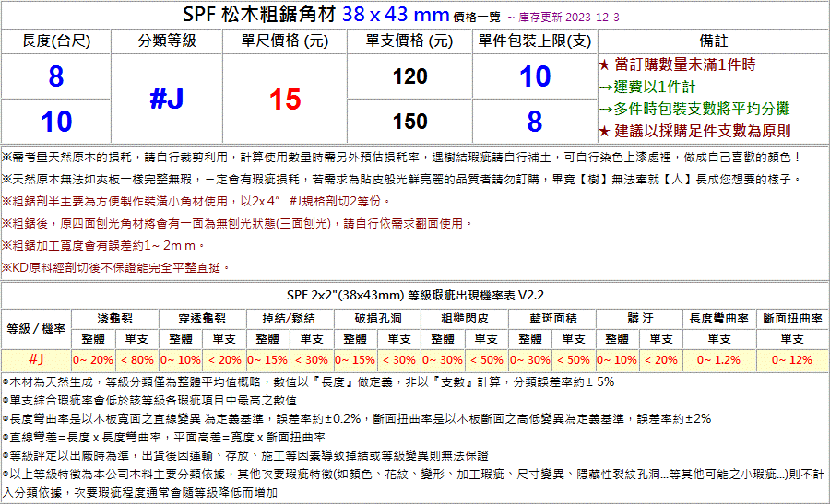Click the 斷面扭曲率 column header
The width and height of the screenshot is (830, 504).
(x=792, y=319)
